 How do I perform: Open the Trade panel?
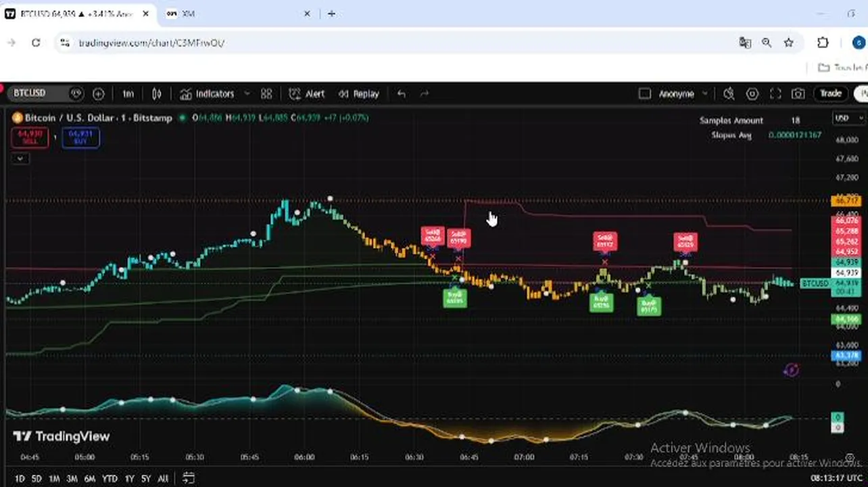coord(831,94)
